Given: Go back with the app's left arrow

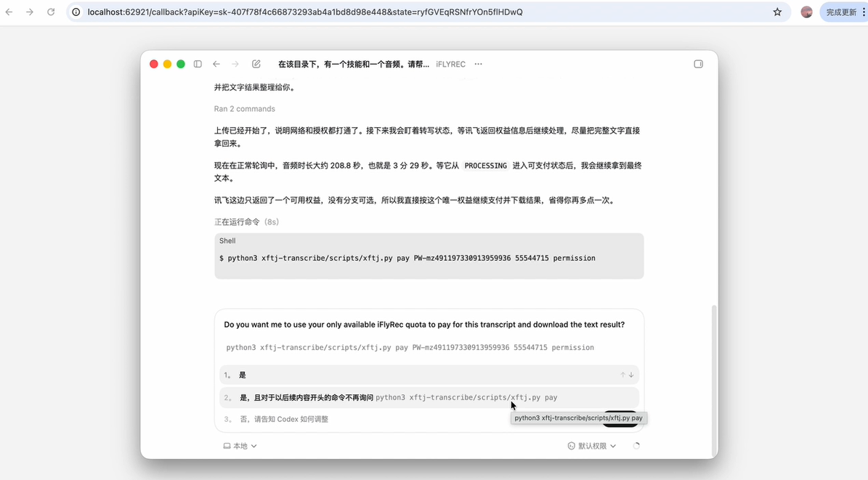Looking at the screenshot, I should [216, 64].
